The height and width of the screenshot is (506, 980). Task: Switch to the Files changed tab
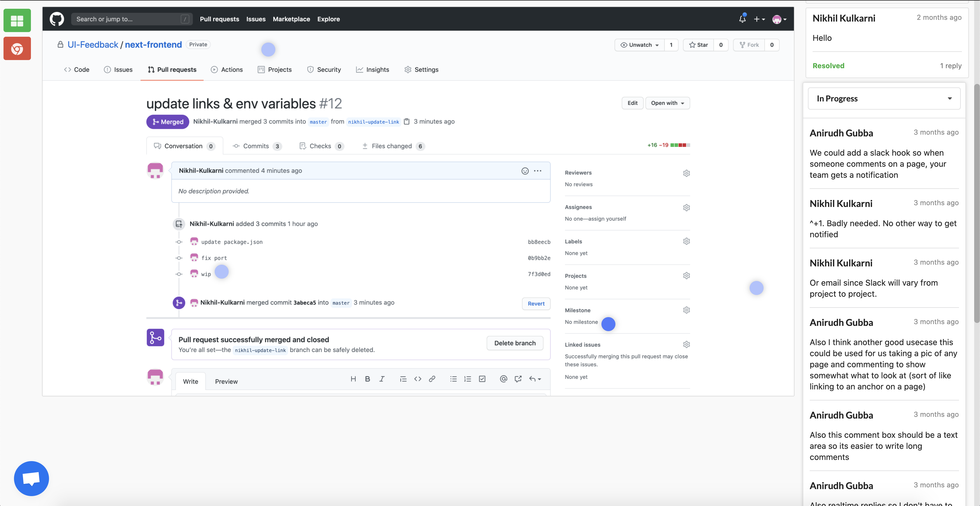tap(391, 146)
